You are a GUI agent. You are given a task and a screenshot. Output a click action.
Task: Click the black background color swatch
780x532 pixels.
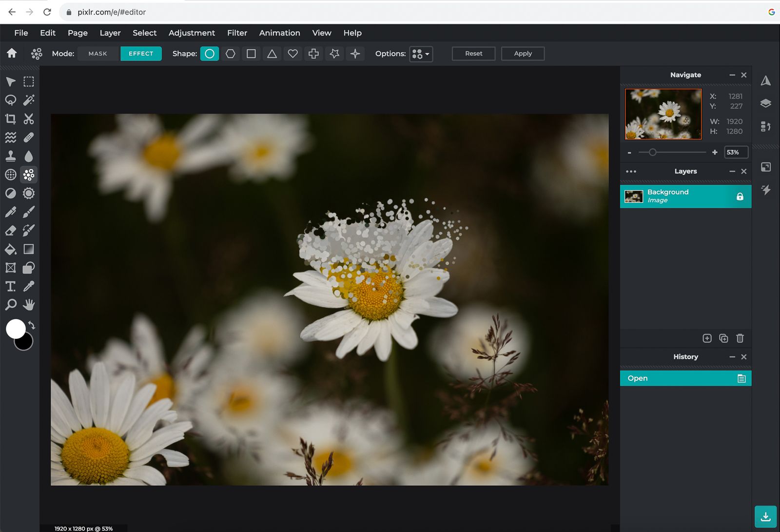24,343
